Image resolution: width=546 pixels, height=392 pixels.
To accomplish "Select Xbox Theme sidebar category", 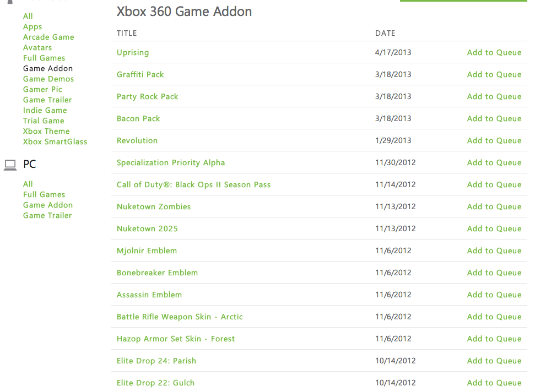I will click(46, 132).
